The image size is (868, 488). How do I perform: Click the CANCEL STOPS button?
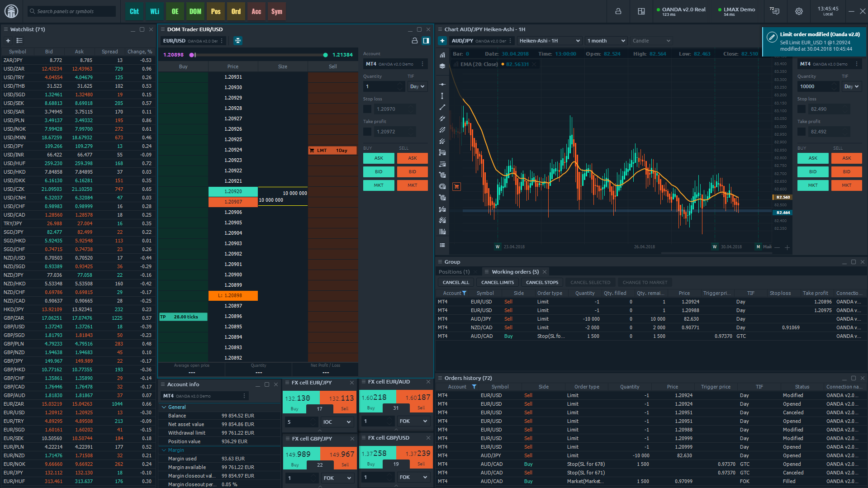coord(542,282)
